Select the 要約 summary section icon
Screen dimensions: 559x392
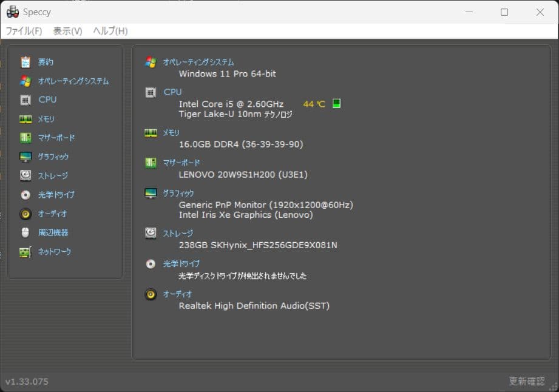click(x=25, y=61)
